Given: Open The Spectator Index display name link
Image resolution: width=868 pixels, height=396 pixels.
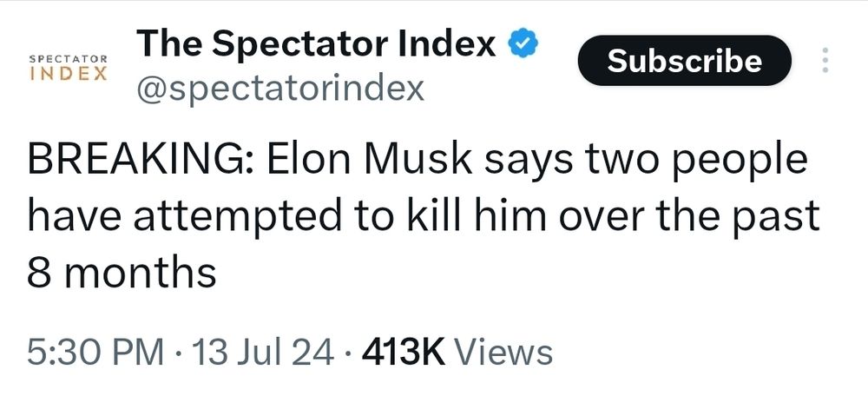Looking at the screenshot, I should pyautogui.click(x=316, y=43).
